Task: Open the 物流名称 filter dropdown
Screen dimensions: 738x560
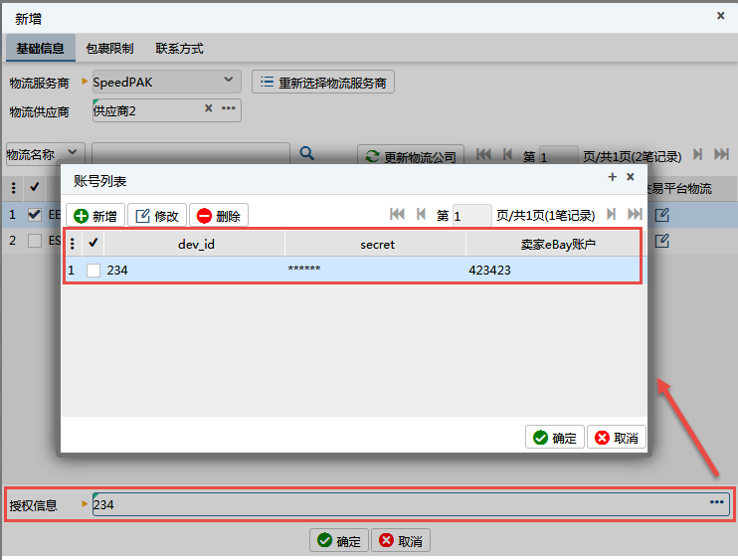Action: coord(73,153)
